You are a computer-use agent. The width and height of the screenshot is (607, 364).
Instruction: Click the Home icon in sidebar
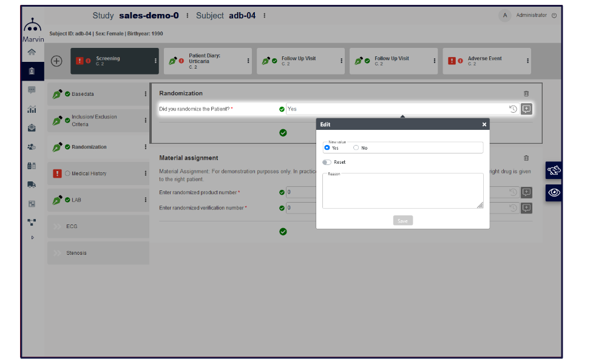tap(32, 52)
